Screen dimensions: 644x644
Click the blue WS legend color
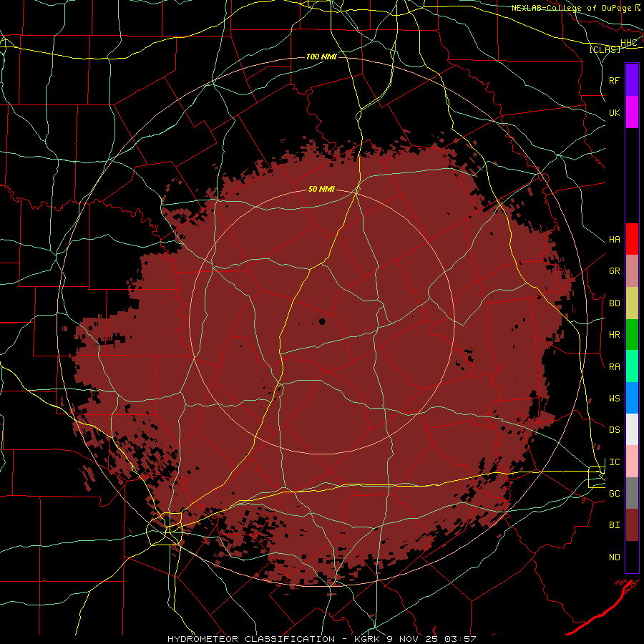point(632,398)
